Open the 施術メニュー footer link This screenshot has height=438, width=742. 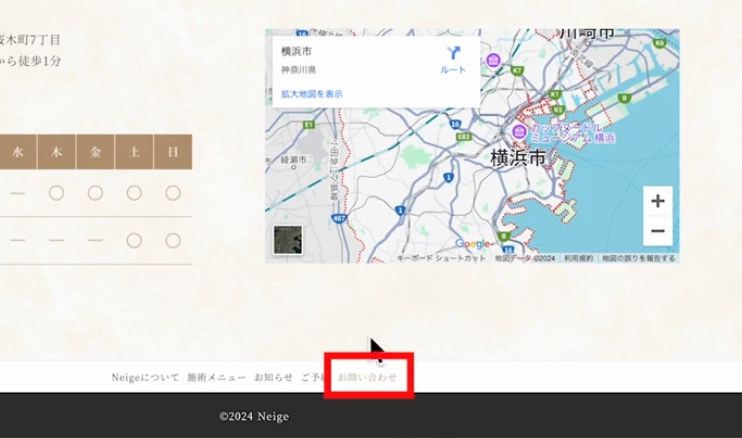click(216, 377)
